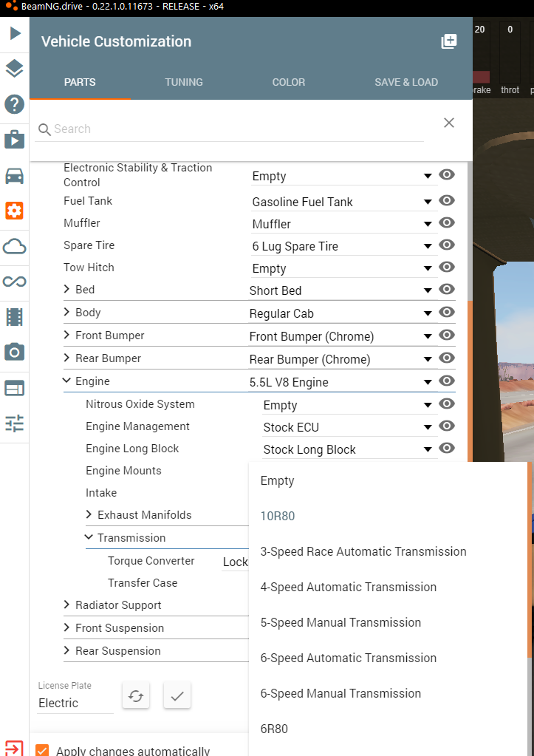The width and height of the screenshot is (534, 756).
Task: Open the Fuel Tank dropdown
Action: tap(344, 202)
